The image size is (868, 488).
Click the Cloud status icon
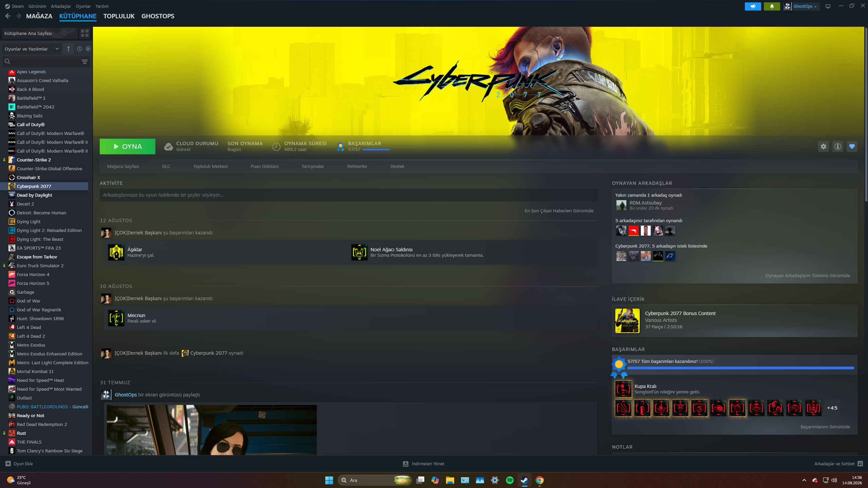168,147
